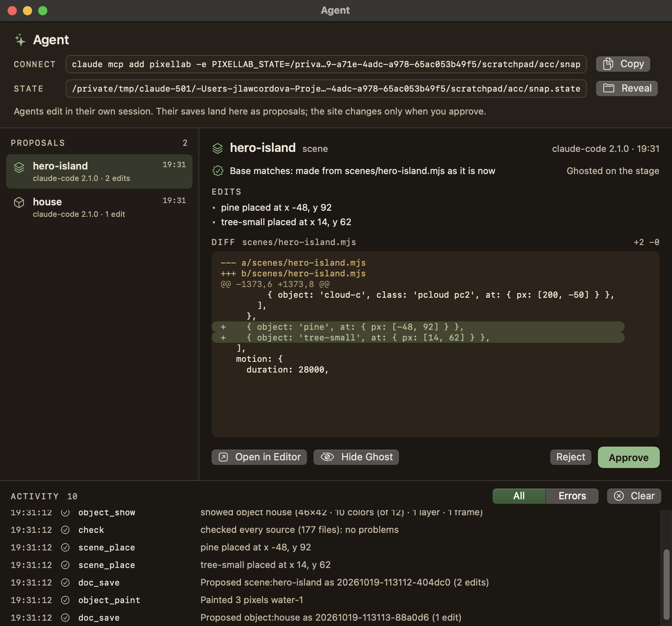The width and height of the screenshot is (672, 626).
Task: Click the hero-island layers icon in proposals
Action: point(19,168)
